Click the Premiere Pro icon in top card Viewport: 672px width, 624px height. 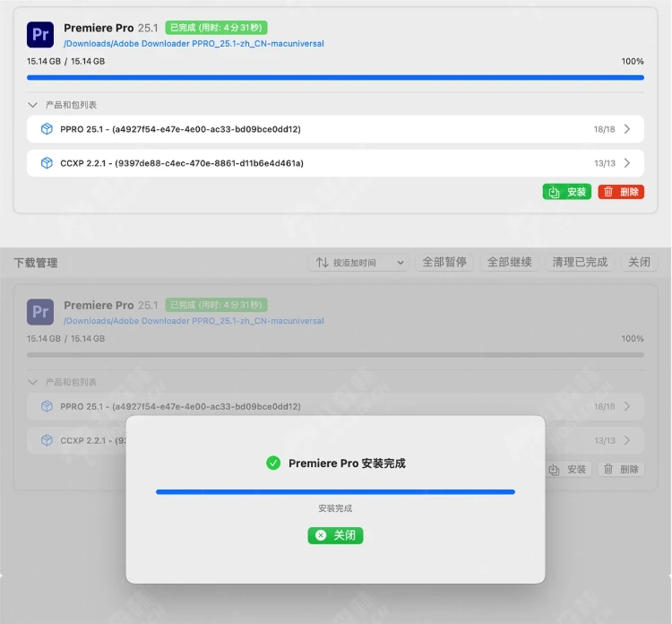tap(40, 34)
